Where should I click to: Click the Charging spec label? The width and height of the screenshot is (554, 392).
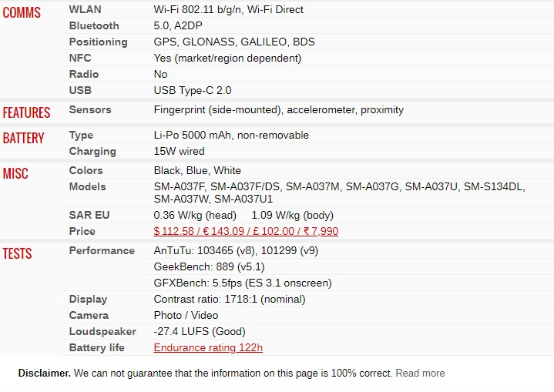(92, 152)
